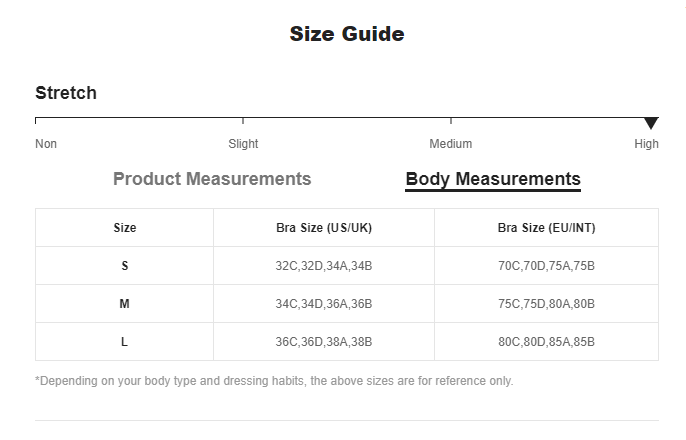Click the 32C,32D,34A,34B cell
The width and height of the screenshot is (686, 440).
tap(324, 266)
